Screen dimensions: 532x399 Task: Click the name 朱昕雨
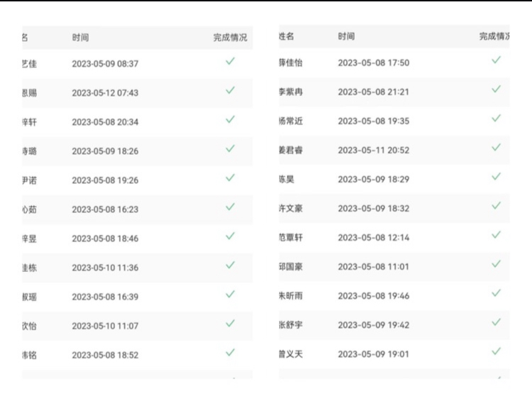[x=291, y=296]
